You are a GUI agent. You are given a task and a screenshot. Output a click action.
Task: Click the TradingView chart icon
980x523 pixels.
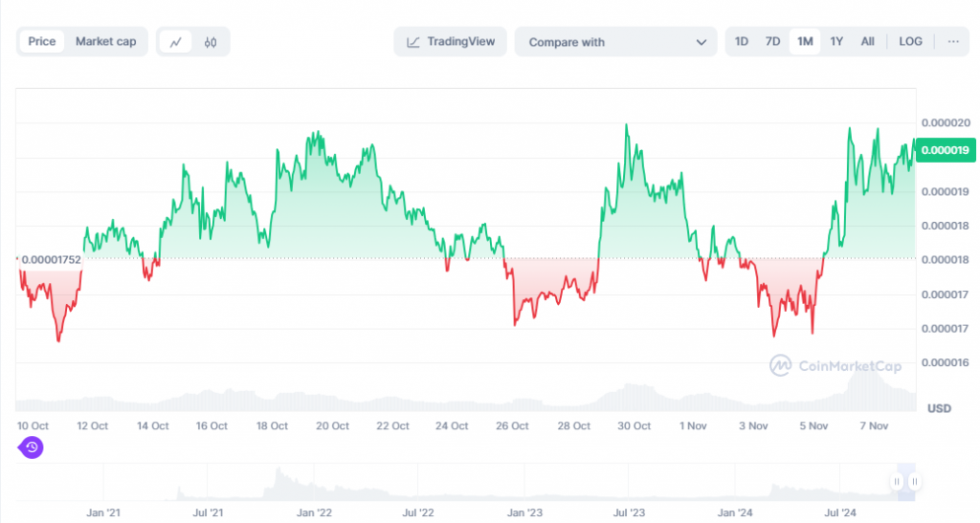click(x=413, y=42)
